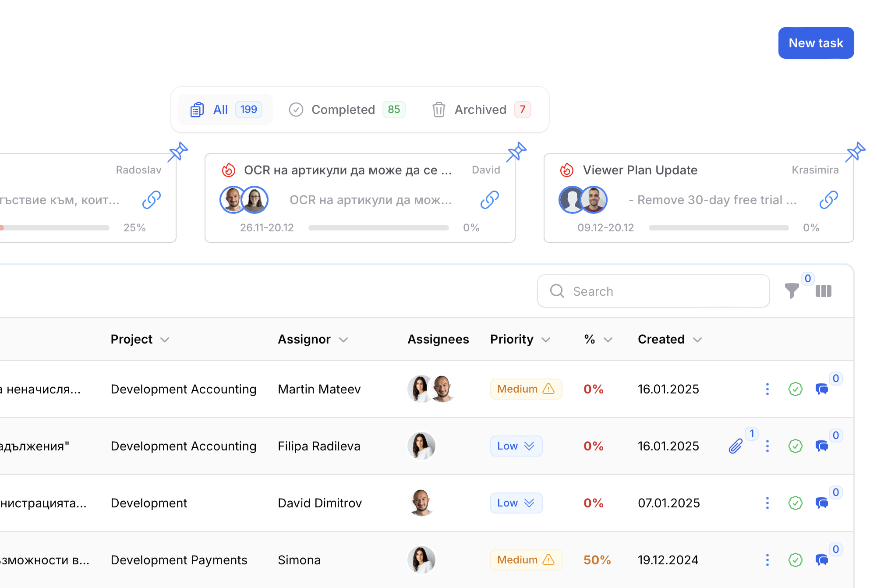Click the Martin Mateev assignor cell
This screenshot has height=588, width=877.
coord(319,389)
